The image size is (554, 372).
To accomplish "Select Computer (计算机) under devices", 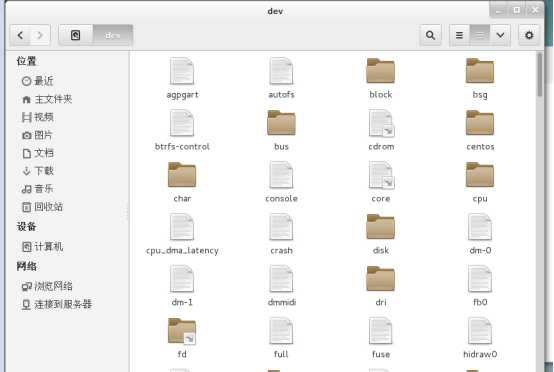I will (x=42, y=247).
